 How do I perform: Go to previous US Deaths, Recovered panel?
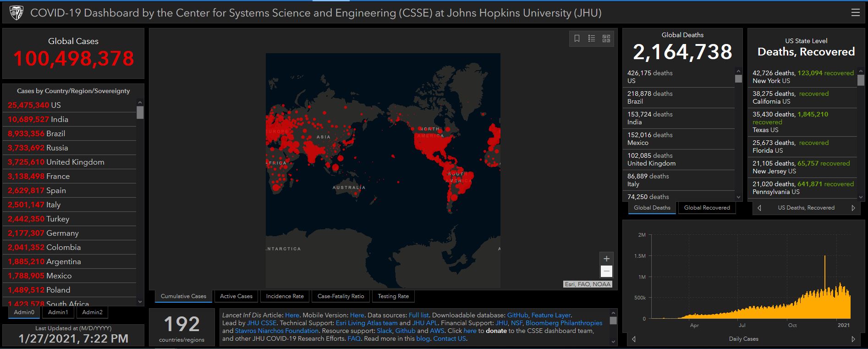point(759,208)
